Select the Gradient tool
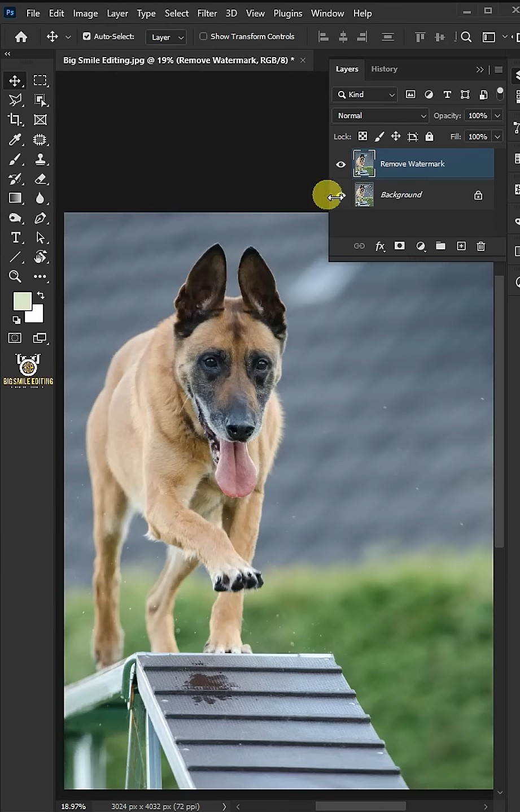Image resolution: width=520 pixels, height=812 pixels. coord(15,198)
